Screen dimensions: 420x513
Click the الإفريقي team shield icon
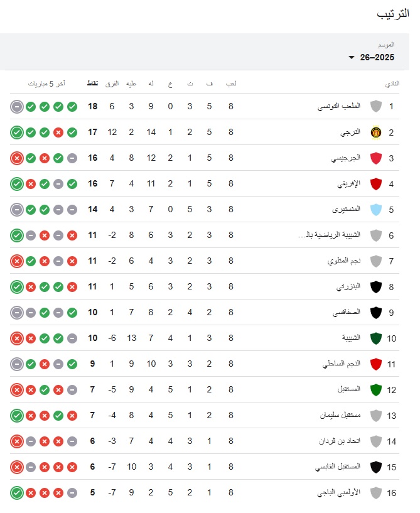376,183
